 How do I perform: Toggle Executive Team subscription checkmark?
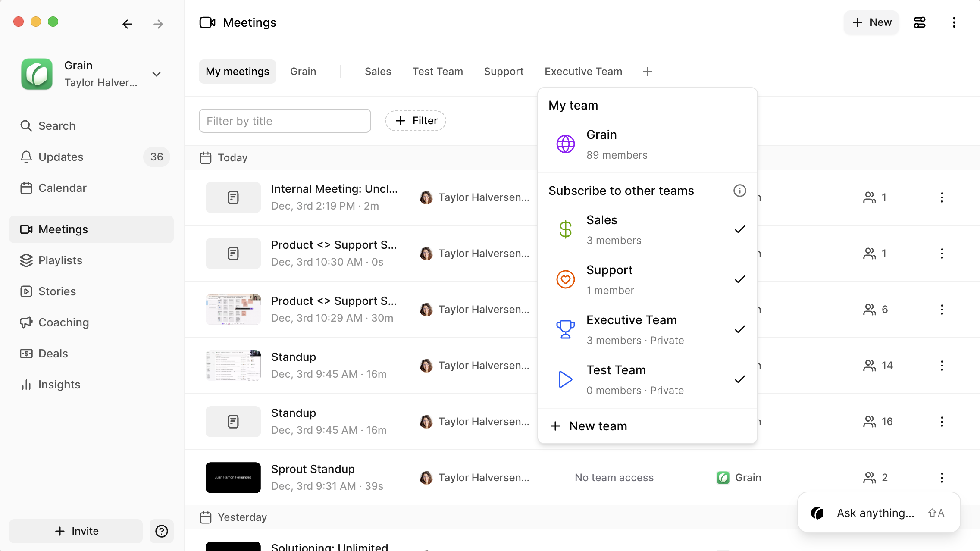pos(739,329)
